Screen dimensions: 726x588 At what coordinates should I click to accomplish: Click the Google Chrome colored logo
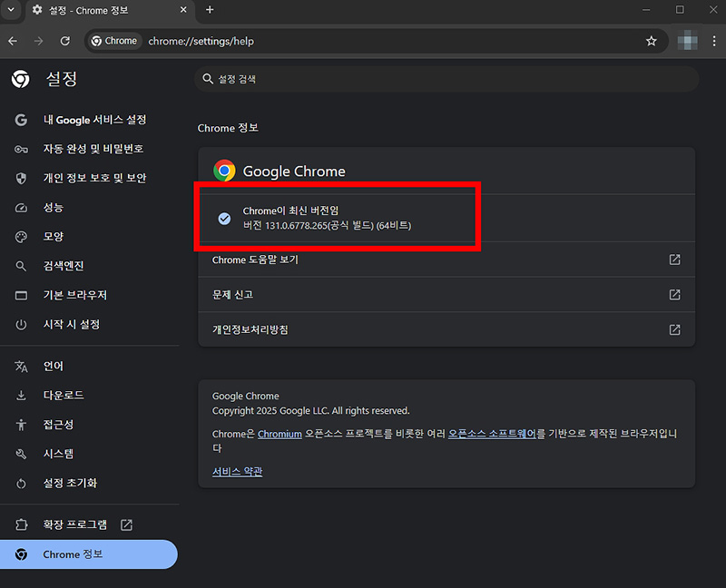pyautogui.click(x=224, y=171)
